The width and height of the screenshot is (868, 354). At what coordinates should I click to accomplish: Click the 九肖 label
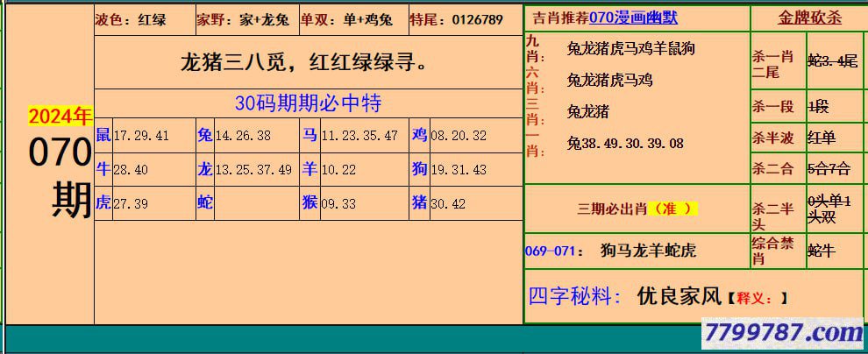pos(535,48)
